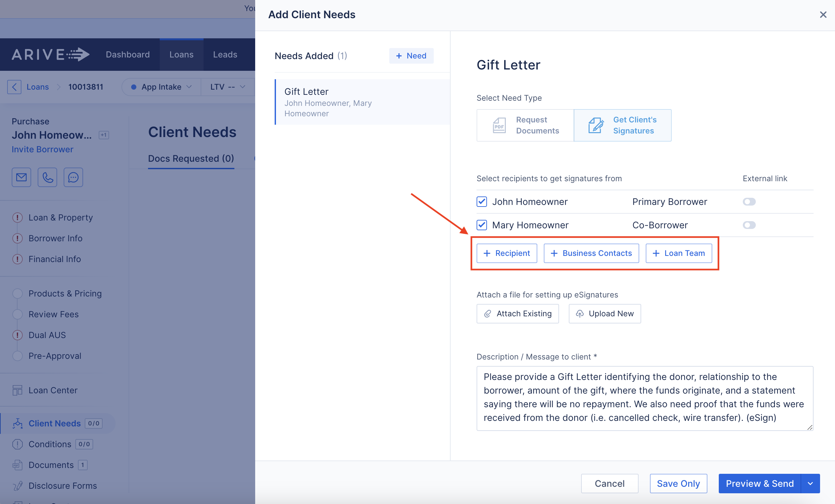Switch to the Docs Requested tab
Viewport: 835px width, 504px height.
click(x=191, y=158)
